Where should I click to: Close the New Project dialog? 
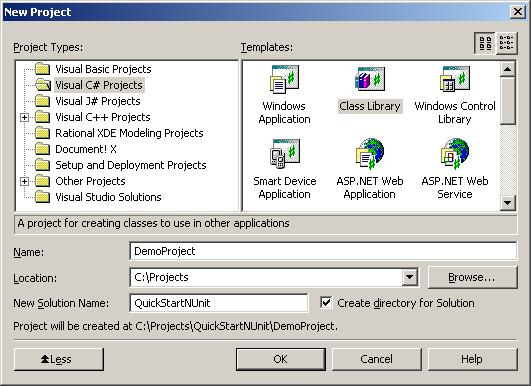click(518, 12)
